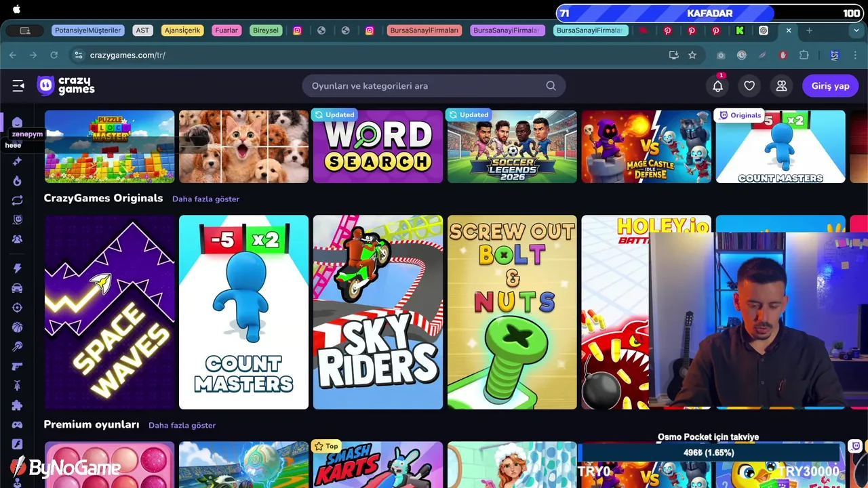Screen dimensions: 868x488
Task: View site information icon in address bar
Action: (78, 55)
